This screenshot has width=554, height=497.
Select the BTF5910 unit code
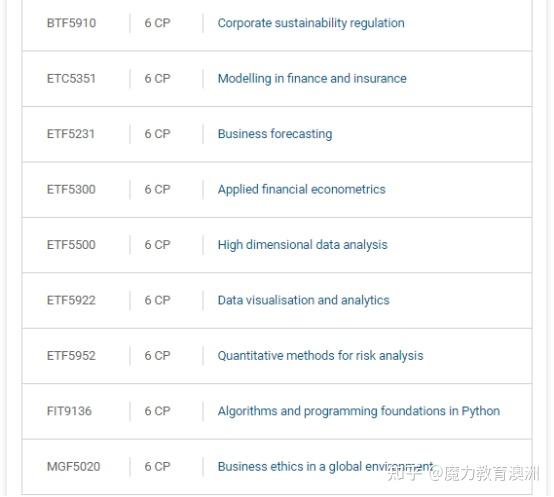point(71,23)
